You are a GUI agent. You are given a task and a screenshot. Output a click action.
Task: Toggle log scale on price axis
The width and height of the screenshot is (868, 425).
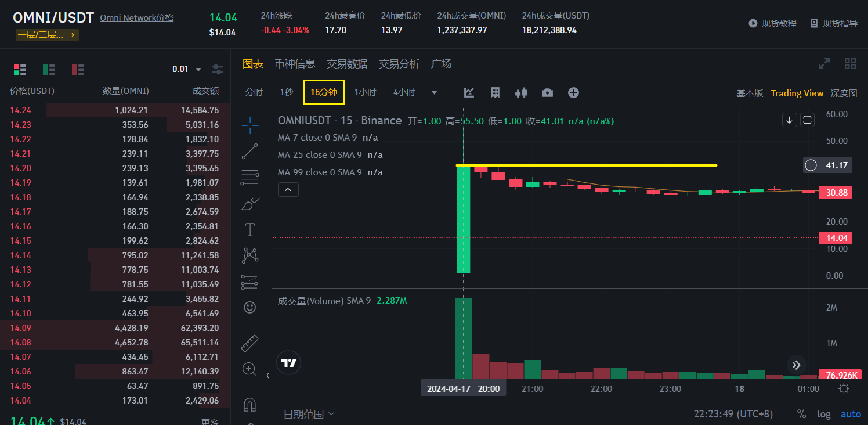point(824,414)
